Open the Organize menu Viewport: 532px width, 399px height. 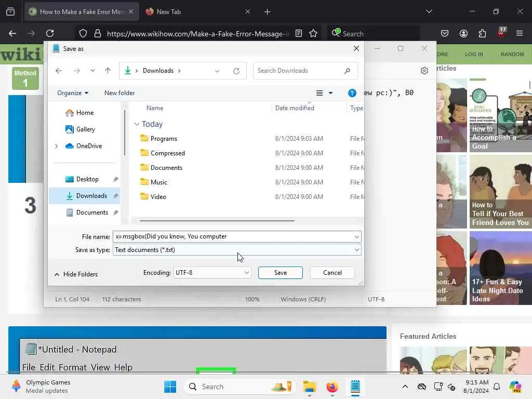tap(73, 93)
